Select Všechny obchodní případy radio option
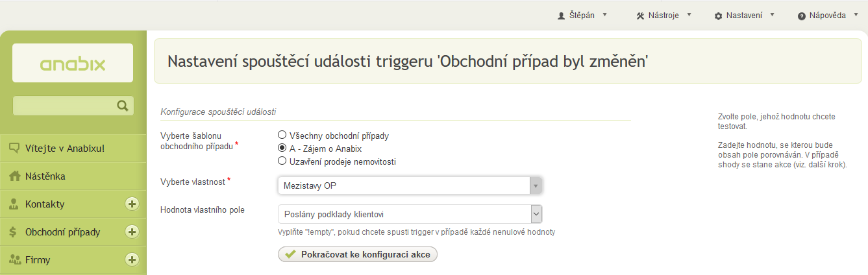Viewport: 868px width, 275px height. pyautogui.click(x=282, y=136)
